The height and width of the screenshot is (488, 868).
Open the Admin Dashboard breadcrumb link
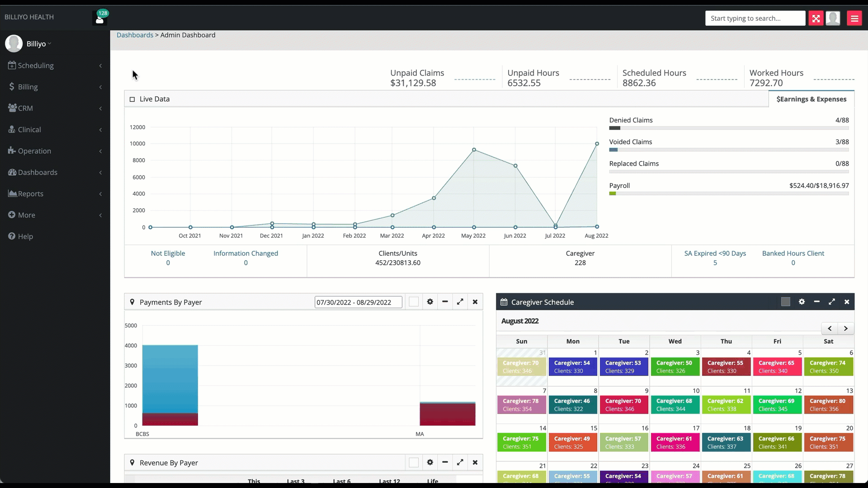[187, 34]
